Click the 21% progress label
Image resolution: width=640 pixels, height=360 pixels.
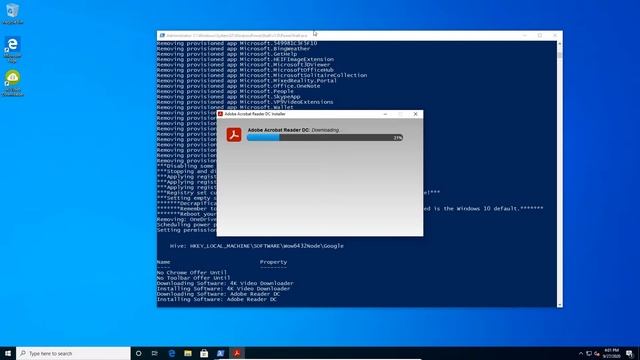[397, 138]
